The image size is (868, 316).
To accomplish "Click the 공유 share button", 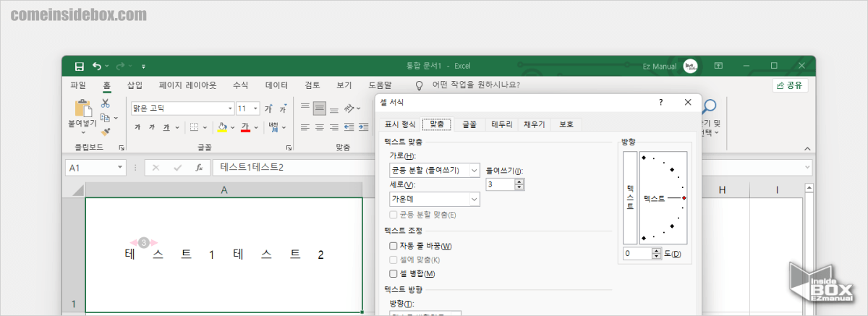I will 788,85.
